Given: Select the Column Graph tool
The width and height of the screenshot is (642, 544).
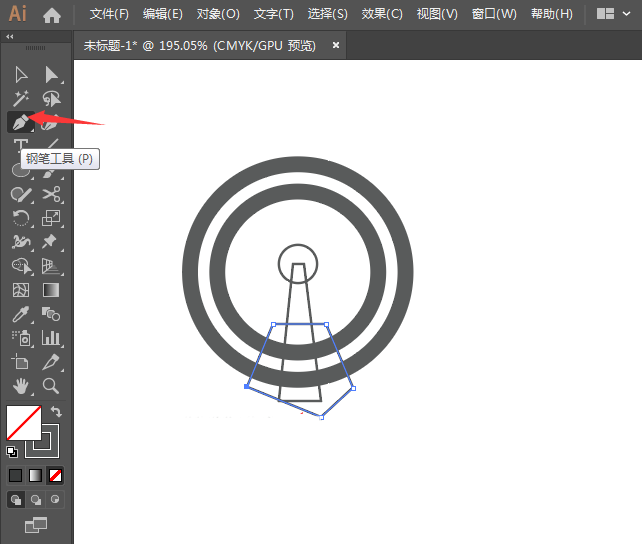Looking at the screenshot, I should click(x=51, y=338).
